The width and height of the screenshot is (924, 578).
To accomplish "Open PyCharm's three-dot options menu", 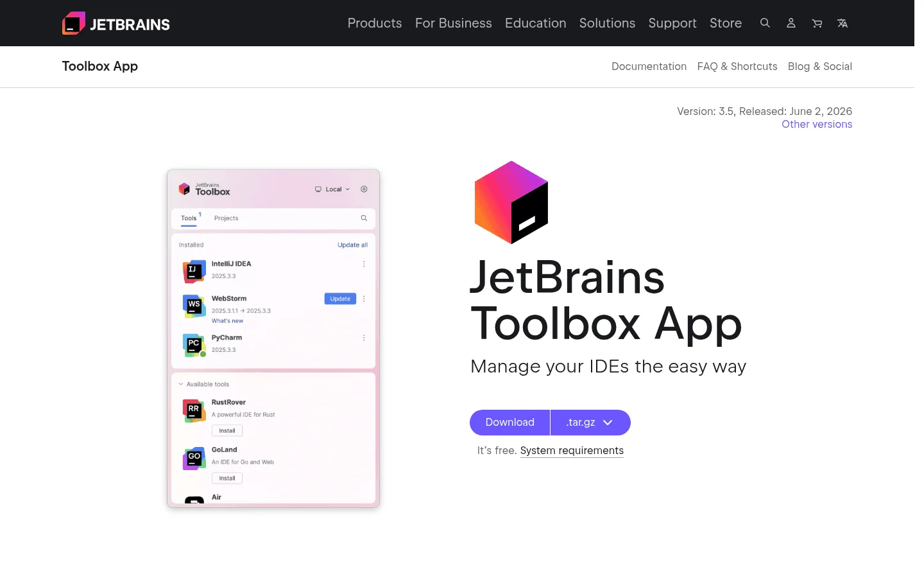I will coord(364,338).
